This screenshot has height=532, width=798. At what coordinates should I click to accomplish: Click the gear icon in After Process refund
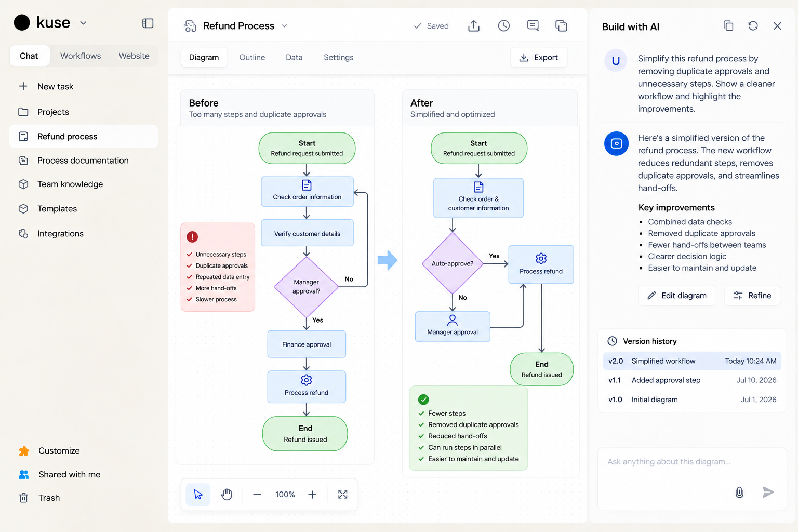click(541, 259)
